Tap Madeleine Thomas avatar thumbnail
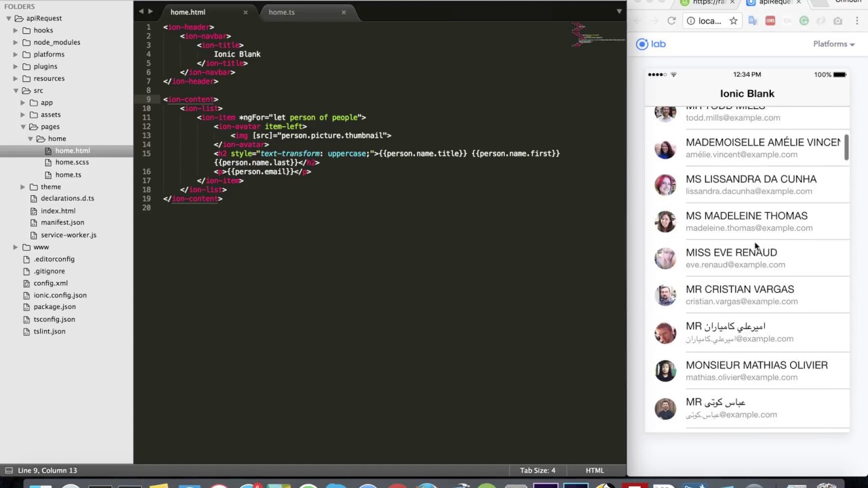868x488 pixels. [665, 222]
